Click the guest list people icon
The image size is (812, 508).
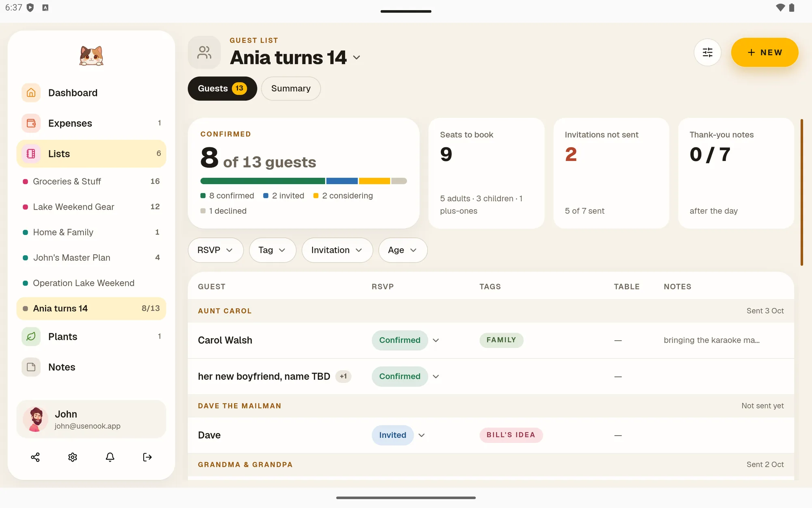coord(204,52)
